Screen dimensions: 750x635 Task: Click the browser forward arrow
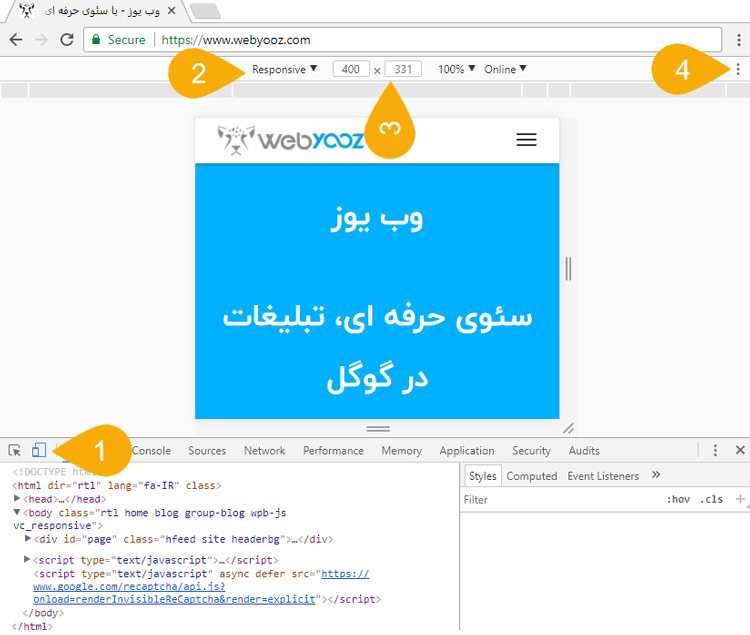pos(42,40)
